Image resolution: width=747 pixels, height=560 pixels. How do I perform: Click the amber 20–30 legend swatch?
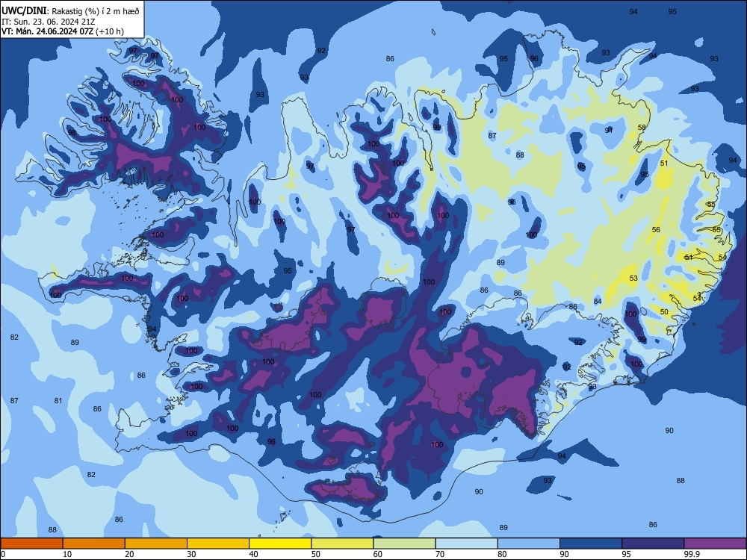pos(156,544)
